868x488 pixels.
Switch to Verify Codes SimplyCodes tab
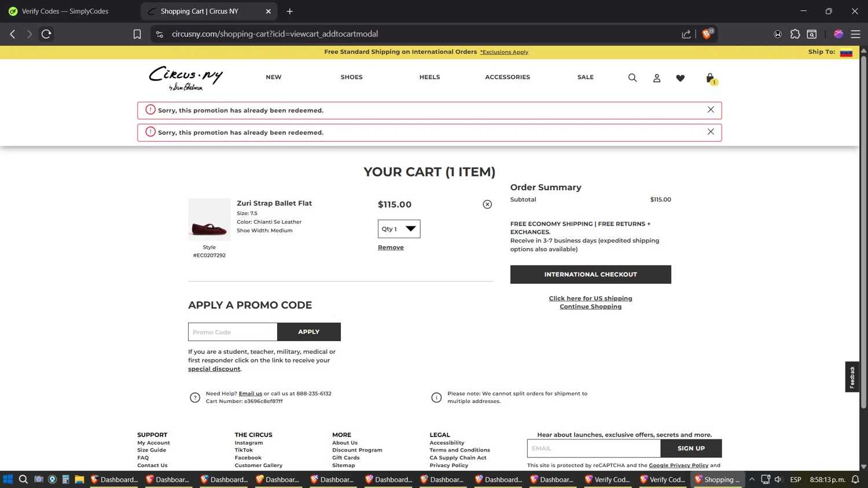tap(65, 11)
